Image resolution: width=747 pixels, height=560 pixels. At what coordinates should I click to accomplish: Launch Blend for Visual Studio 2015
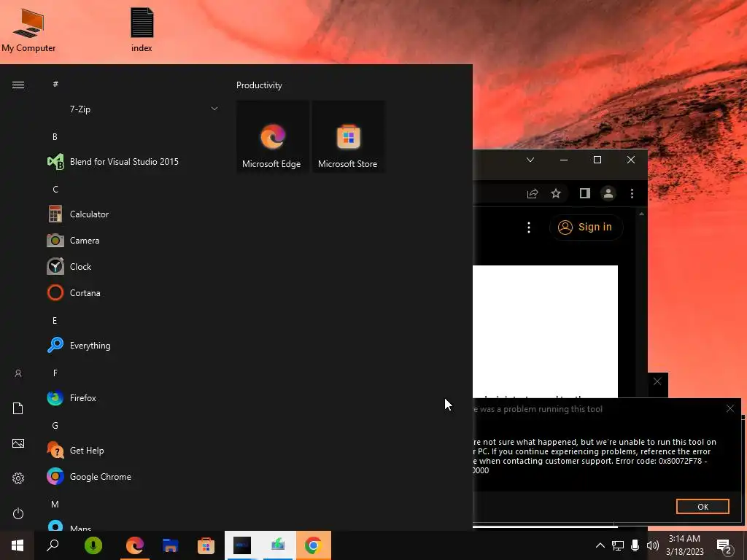(133, 162)
